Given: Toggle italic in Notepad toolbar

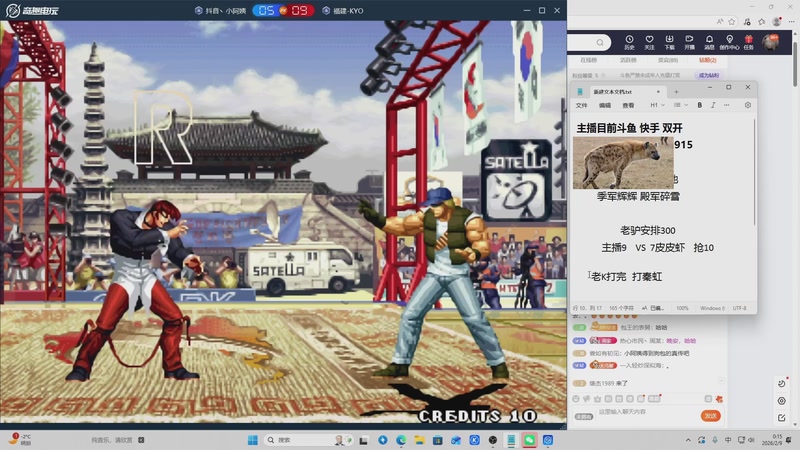Looking at the screenshot, I should [x=713, y=105].
